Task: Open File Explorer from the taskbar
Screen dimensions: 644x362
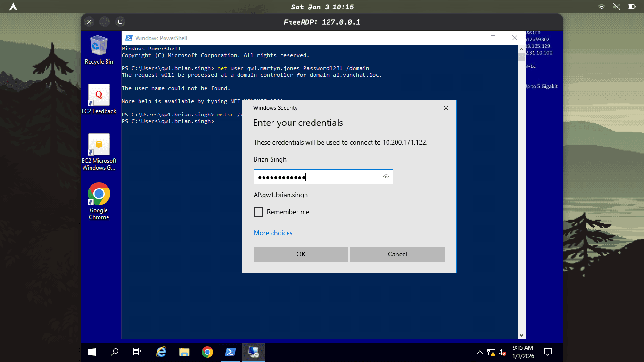Action: tap(184, 352)
